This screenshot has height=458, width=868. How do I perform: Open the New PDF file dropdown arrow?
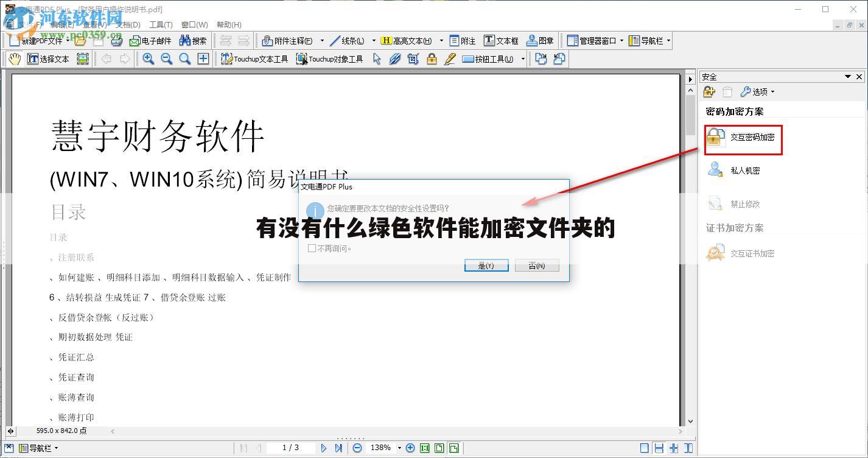(x=68, y=41)
